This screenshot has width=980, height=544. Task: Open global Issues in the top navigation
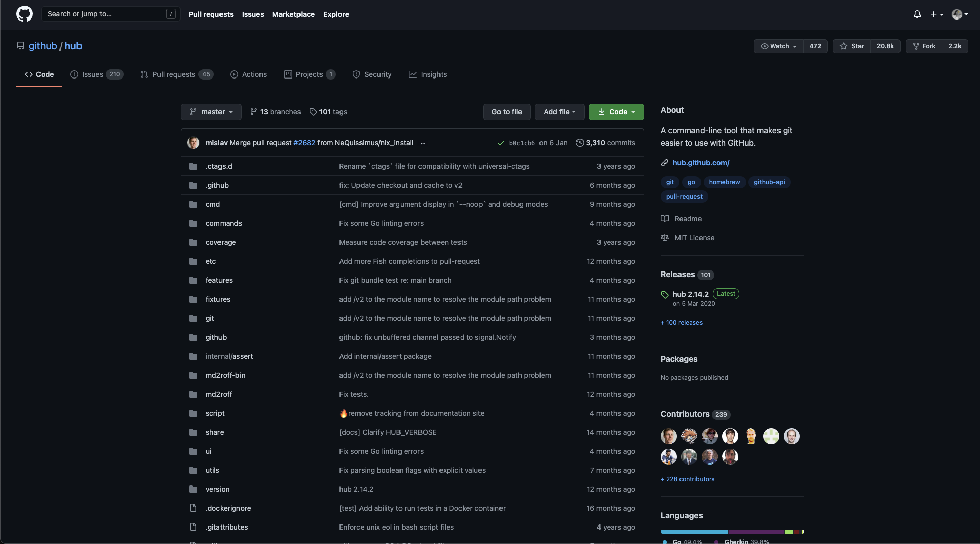[x=253, y=14]
